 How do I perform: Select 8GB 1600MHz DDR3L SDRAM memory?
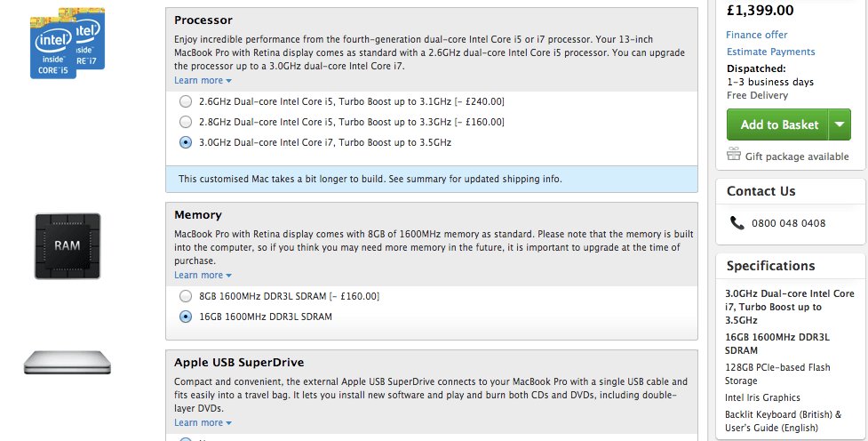(186, 296)
